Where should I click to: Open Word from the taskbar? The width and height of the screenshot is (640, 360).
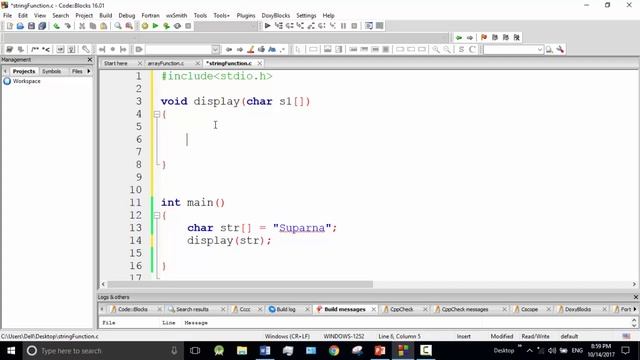coord(264,351)
